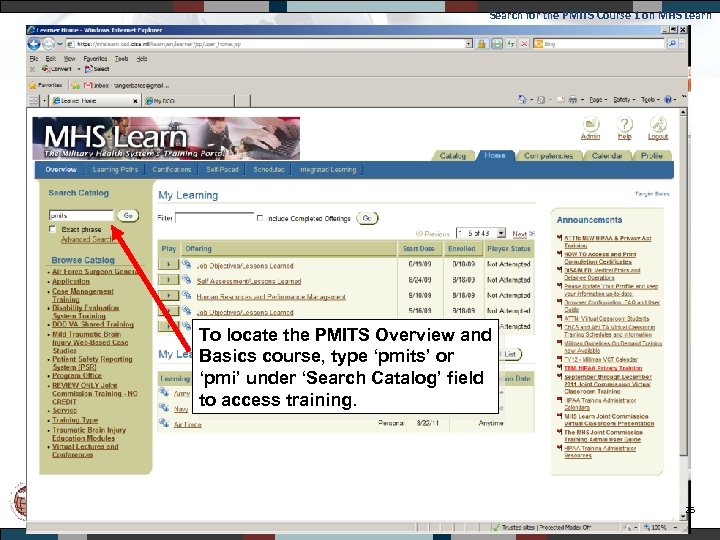Open the Favorites menu in menu bar
Image resolution: width=720 pixels, height=540 pixels.
(x=95, y=59)
